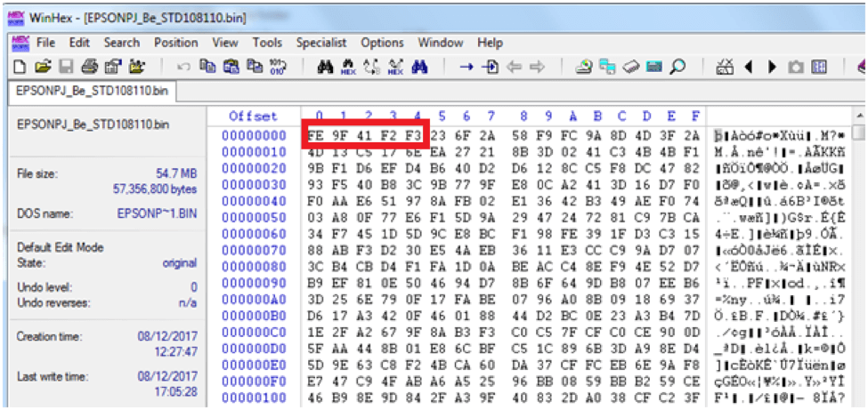The image size is (868, 410).
Task: Click the camera snapshot icon
Action: (x=796, y=68)
